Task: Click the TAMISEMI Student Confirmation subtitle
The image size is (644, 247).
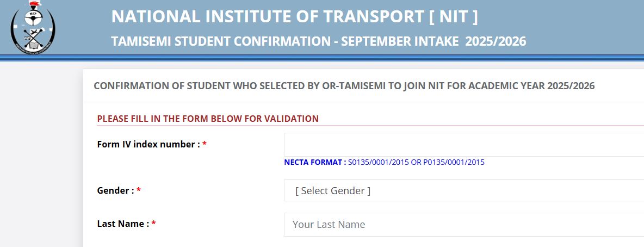Action: point(319,41)
